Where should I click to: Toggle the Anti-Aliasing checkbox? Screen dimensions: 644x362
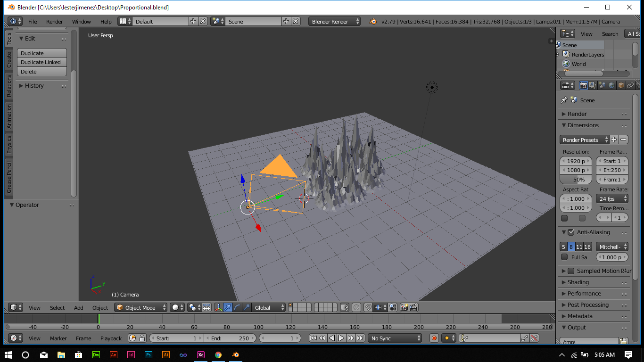[571, 232]
